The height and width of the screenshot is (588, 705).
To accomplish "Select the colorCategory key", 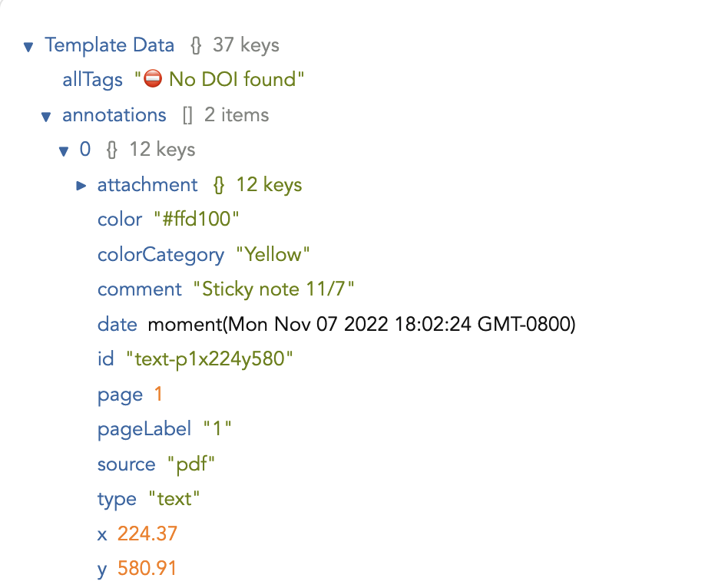I will click(x=161, y=254).
